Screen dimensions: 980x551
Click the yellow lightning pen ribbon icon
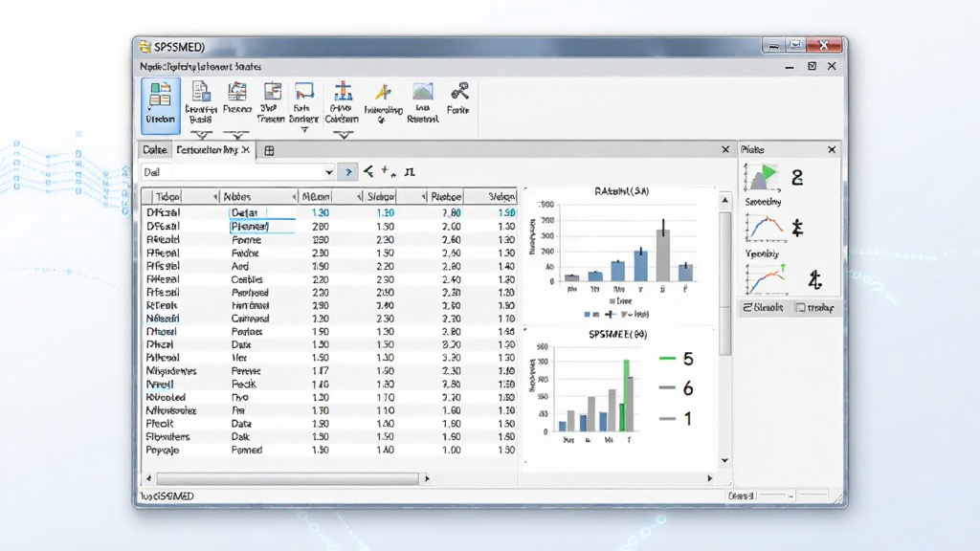(x=383, y=93)
